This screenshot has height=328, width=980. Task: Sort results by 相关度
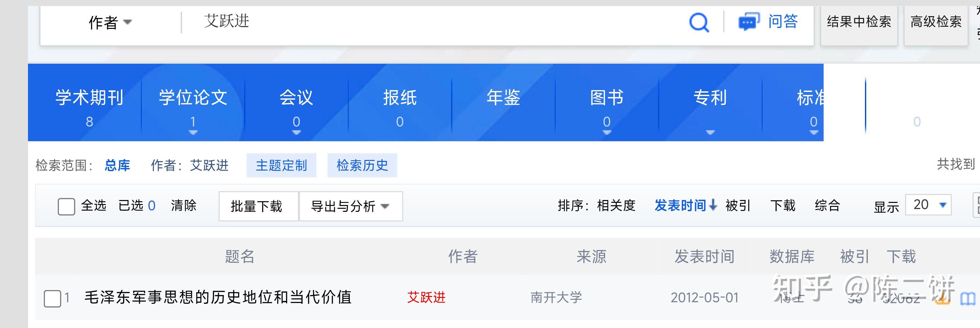(x=616, y=206)
